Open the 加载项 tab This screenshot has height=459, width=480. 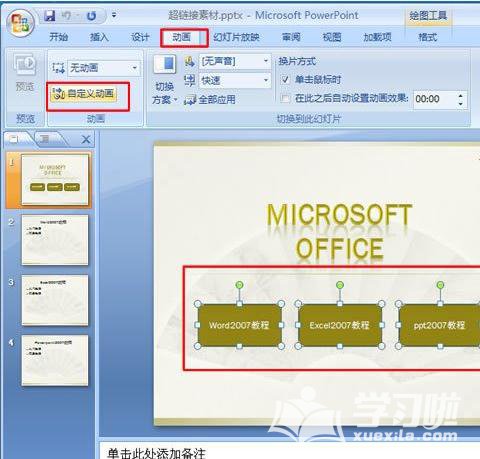tap(377, 37)
